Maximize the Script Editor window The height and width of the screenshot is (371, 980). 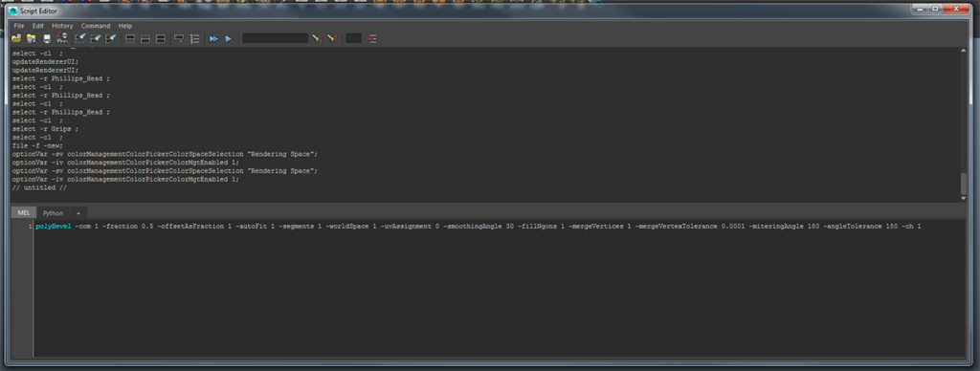[935, 9]
